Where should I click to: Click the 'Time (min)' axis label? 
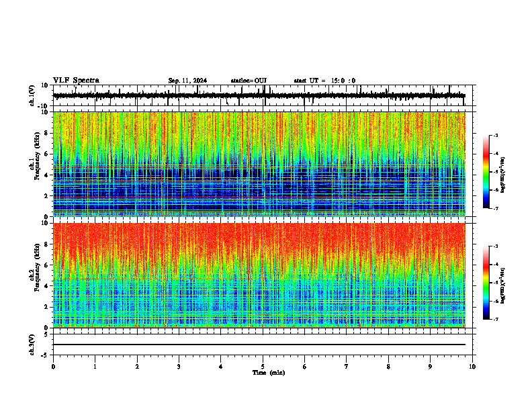(x=269, y=373)
